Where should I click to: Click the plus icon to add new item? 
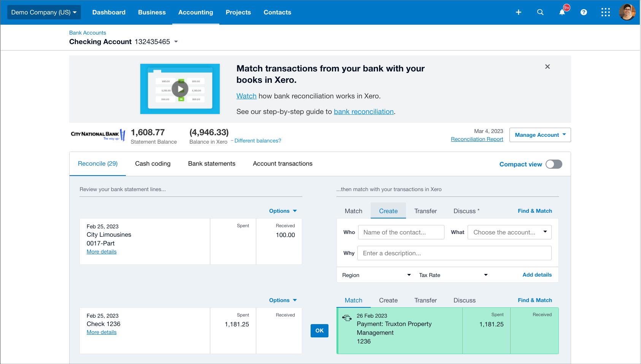pos(518,12)
